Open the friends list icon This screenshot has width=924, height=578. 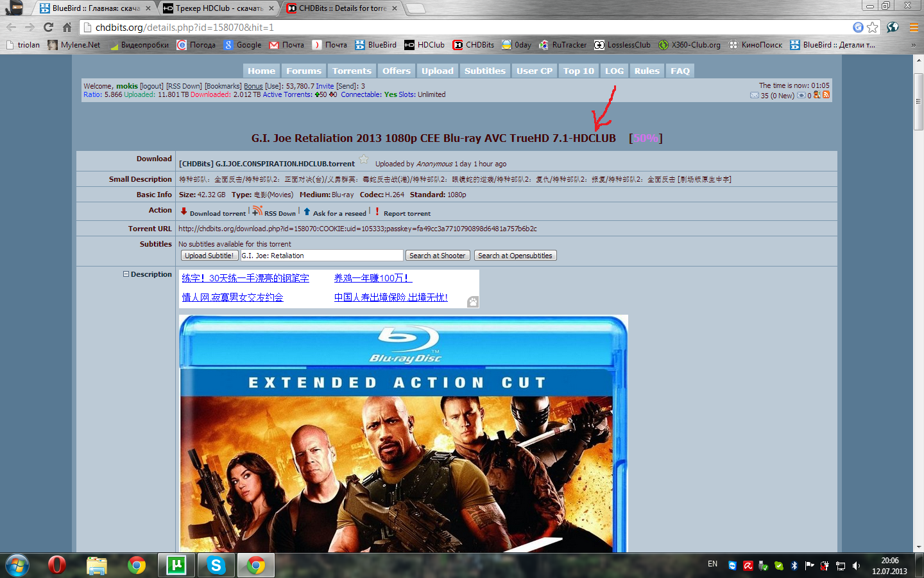(x=817, y=94)
